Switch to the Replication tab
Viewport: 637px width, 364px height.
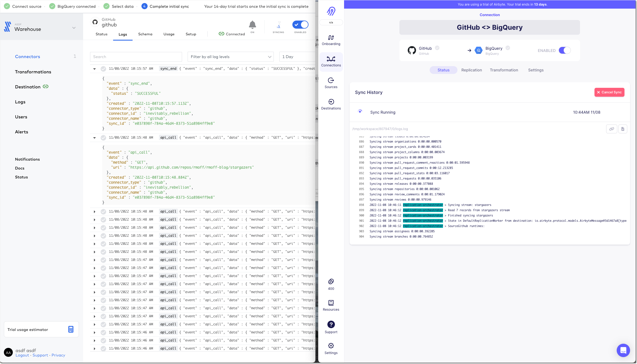pos(471,70)
